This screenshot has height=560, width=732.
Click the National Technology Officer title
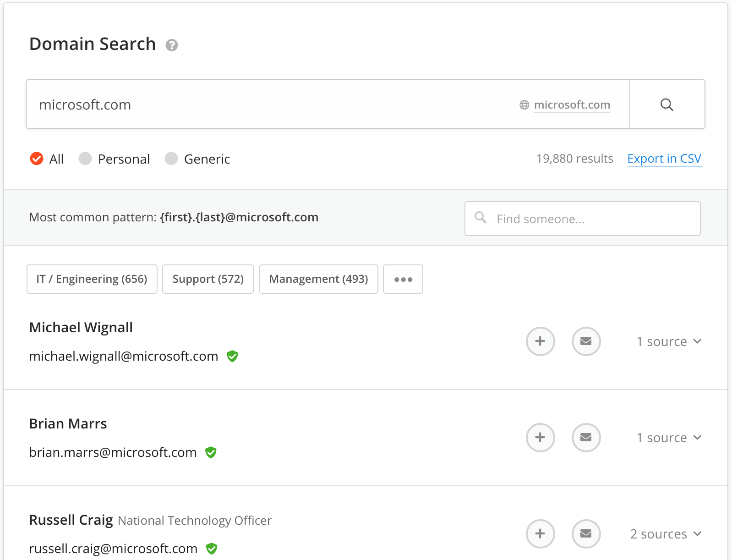[195, 521]
